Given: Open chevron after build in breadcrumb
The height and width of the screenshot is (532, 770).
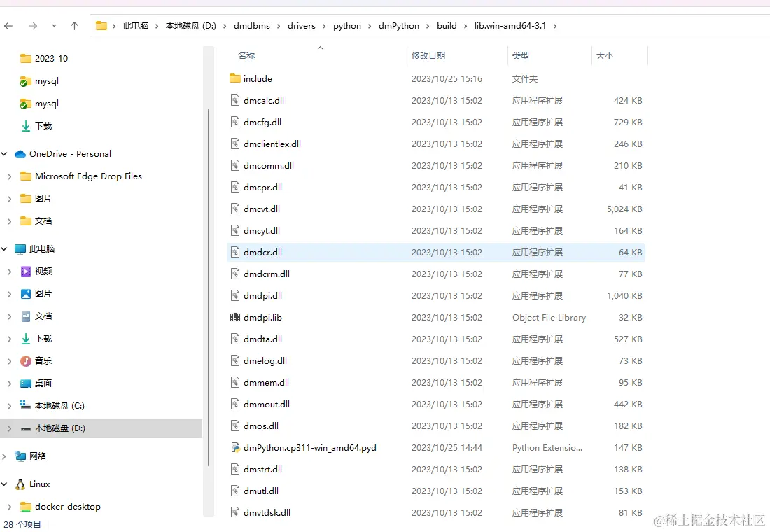Looking at the screenshot, I should point(465,26).
